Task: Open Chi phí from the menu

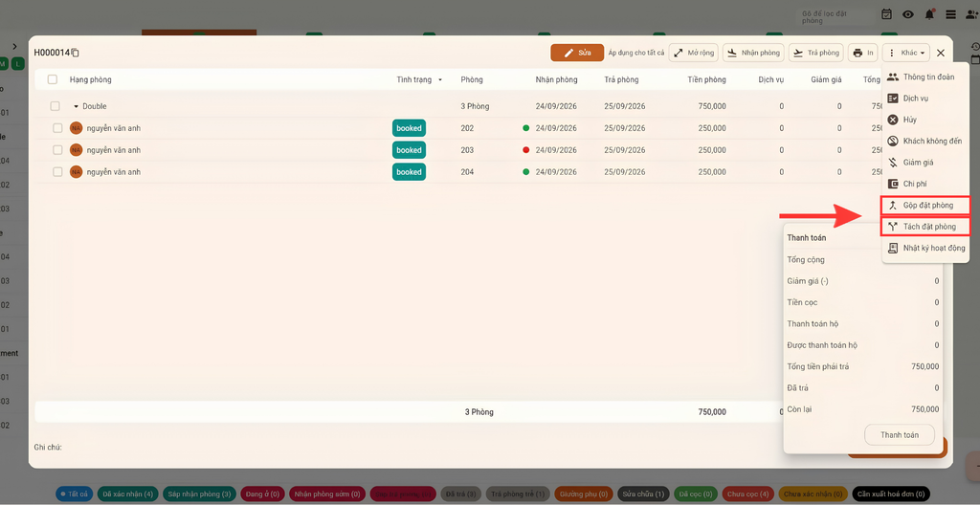Action: click(925, 184)
